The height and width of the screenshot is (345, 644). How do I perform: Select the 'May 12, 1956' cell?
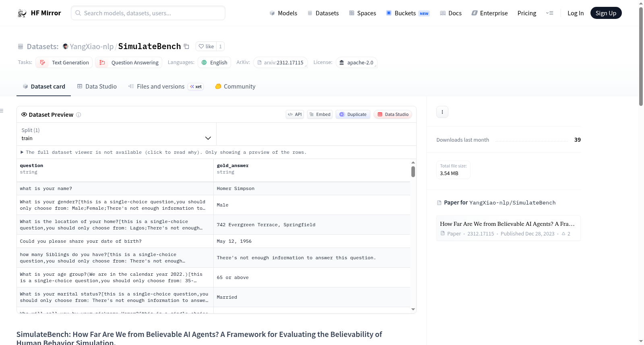tap(312, 241)
